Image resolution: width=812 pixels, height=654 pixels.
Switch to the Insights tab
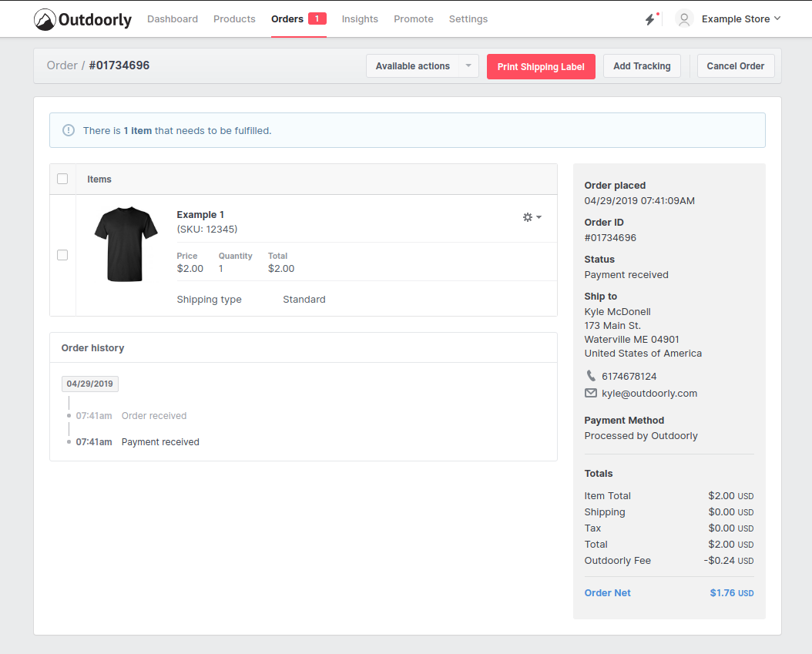click(360, 19)
